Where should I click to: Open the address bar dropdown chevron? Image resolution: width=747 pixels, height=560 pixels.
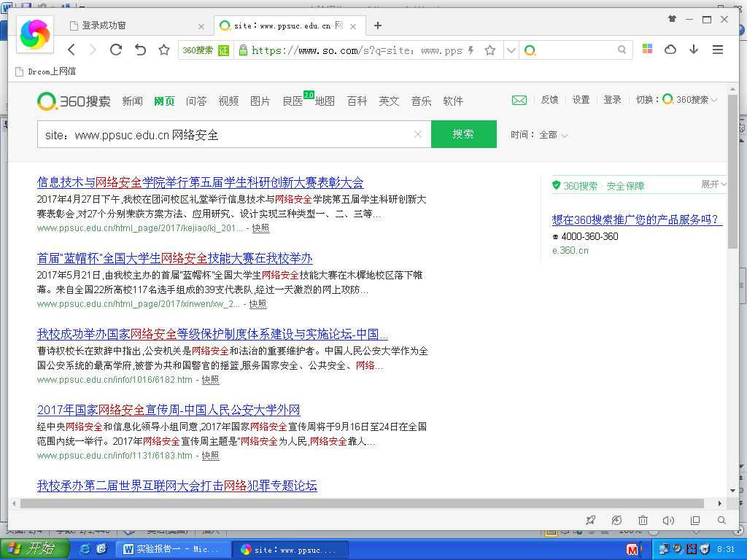point(511,50)
